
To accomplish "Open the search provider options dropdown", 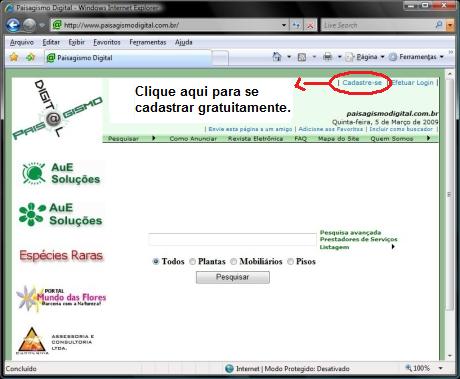I will pyautogui.click(x=450, y=25).
